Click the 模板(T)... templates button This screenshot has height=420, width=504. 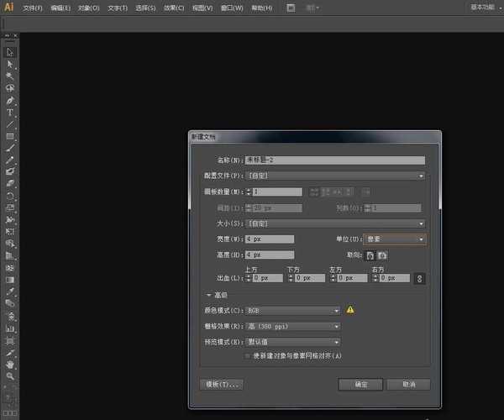click(x=222, y=385)
